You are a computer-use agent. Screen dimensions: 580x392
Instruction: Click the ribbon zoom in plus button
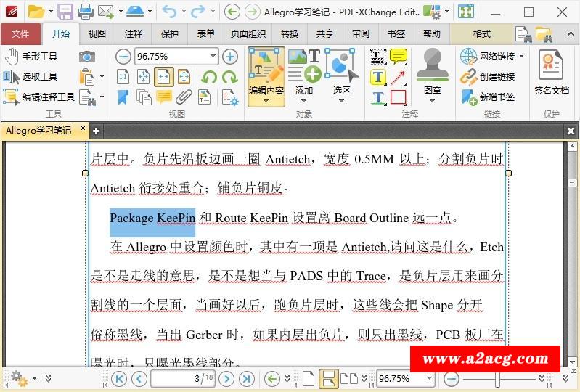230,57
